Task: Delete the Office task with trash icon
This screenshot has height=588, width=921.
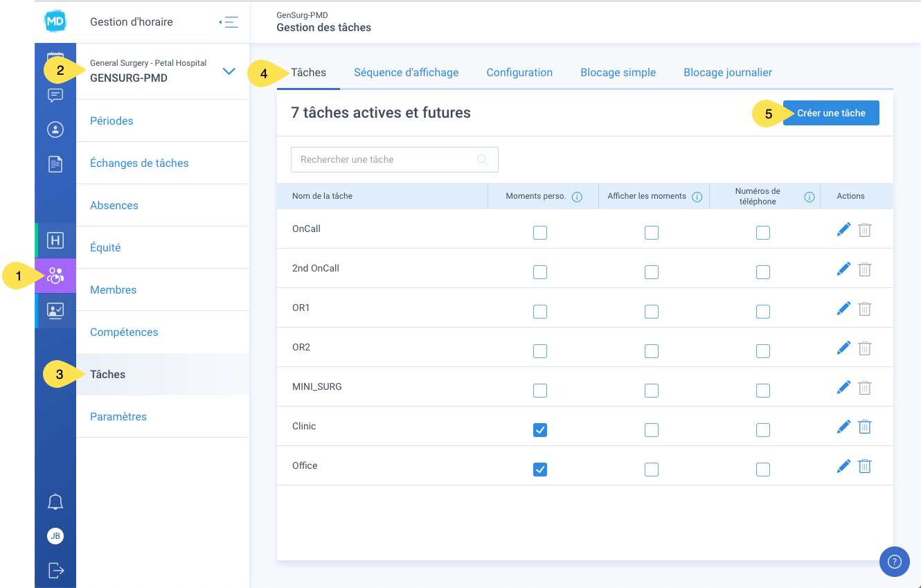Action: click(864, 467)
